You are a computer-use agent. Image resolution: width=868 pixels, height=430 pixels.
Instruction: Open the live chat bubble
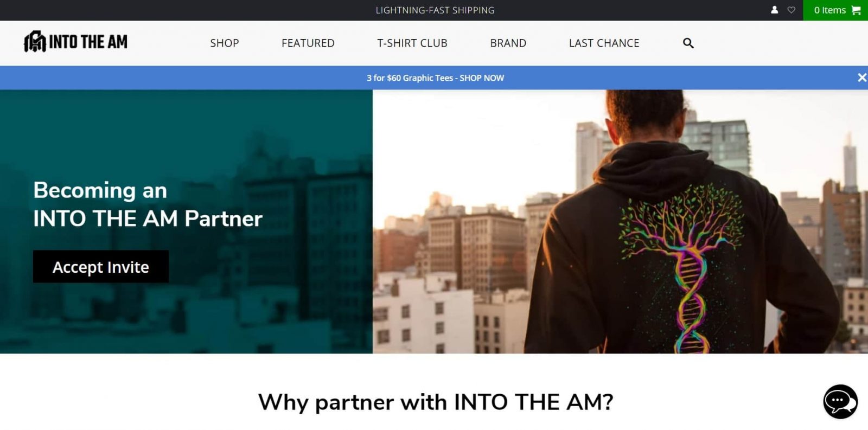click(840, 402)
